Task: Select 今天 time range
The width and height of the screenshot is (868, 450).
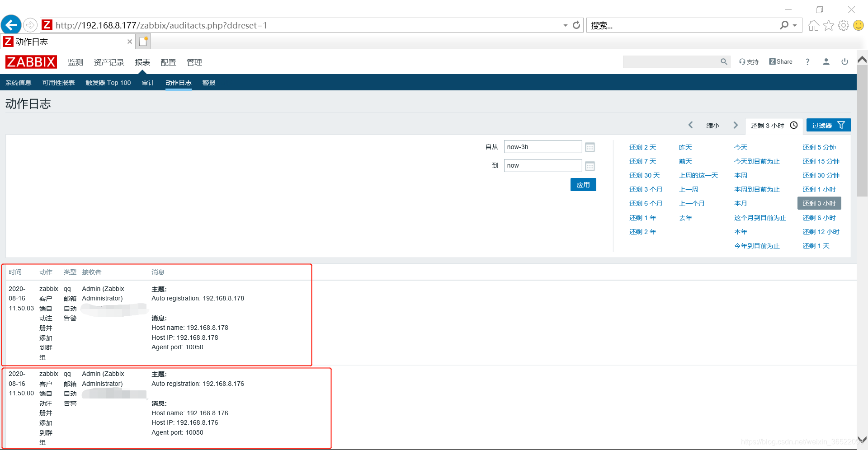Action: [741, 147]
